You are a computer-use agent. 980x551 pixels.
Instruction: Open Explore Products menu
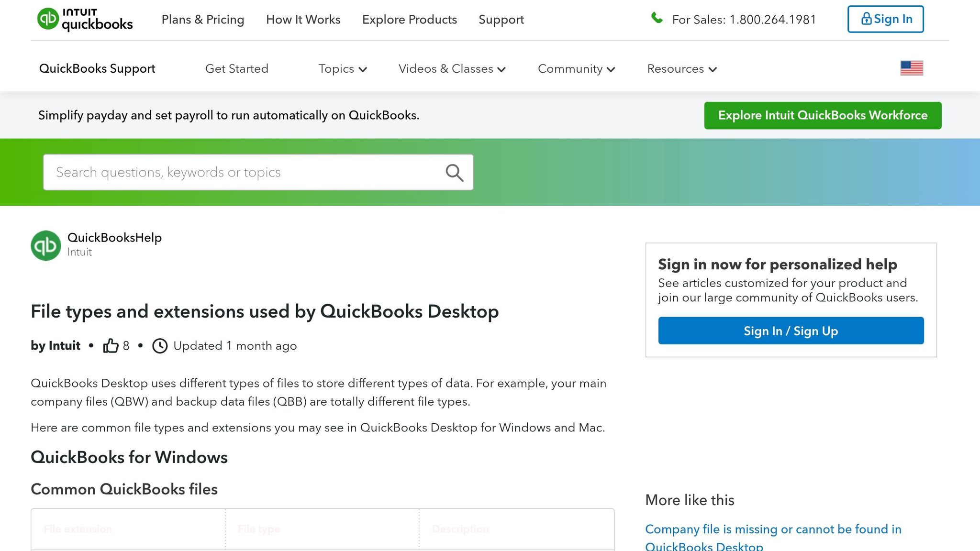coord(410,20)
